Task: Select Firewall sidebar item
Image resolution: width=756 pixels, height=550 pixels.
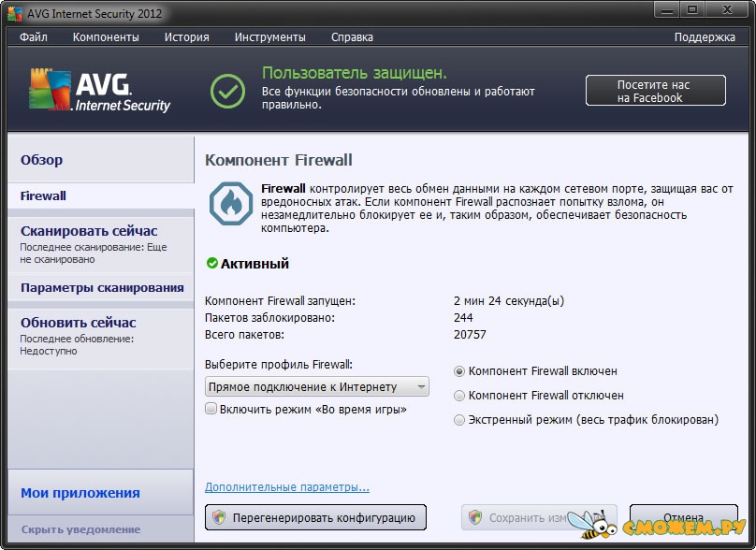Action: 100,195
